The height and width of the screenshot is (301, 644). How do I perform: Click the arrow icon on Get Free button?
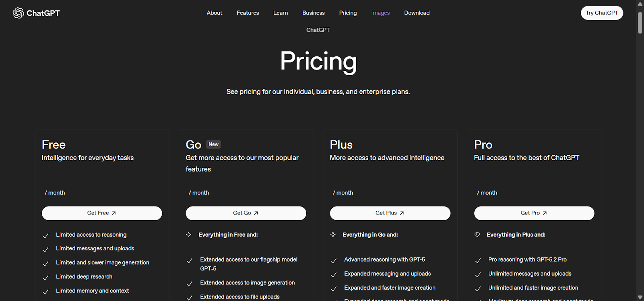click(114, 213)
